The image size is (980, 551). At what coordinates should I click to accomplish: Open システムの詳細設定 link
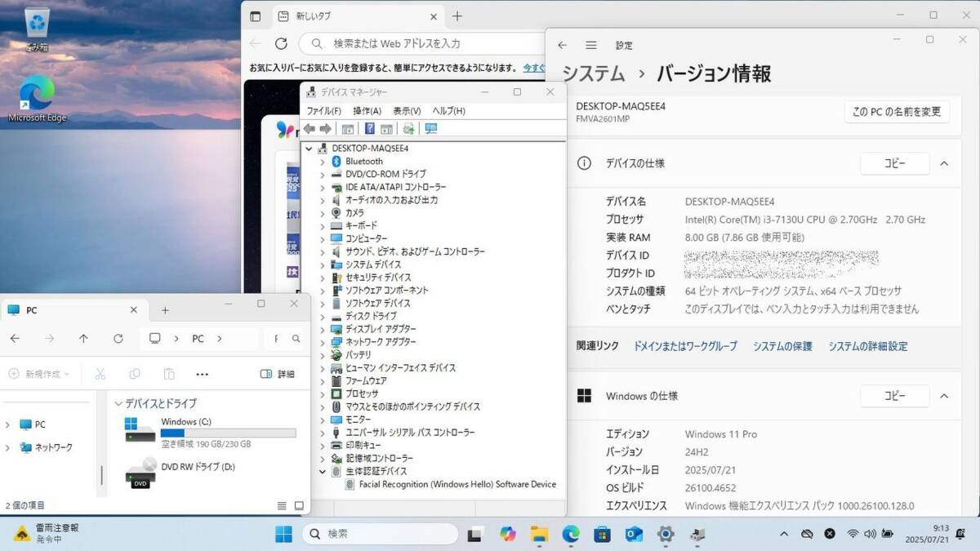pyautogui.click(x=868, y=346)
